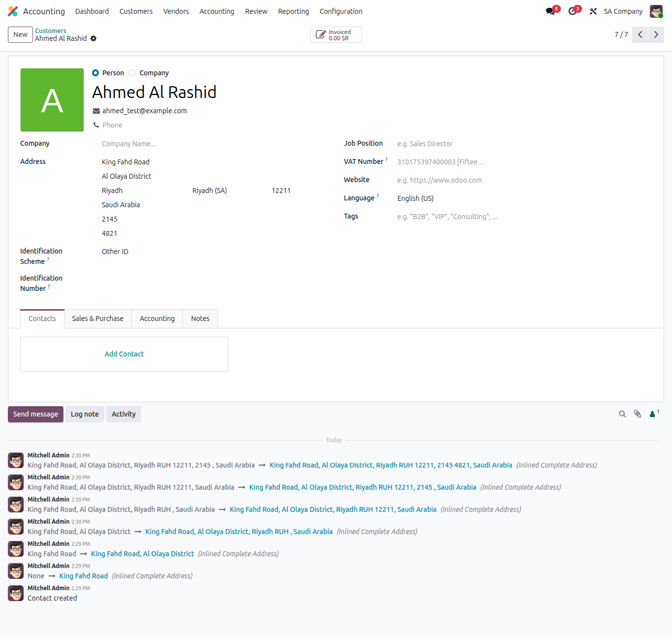Click the gear icon beside Ahmed Al Rashid

93,38
